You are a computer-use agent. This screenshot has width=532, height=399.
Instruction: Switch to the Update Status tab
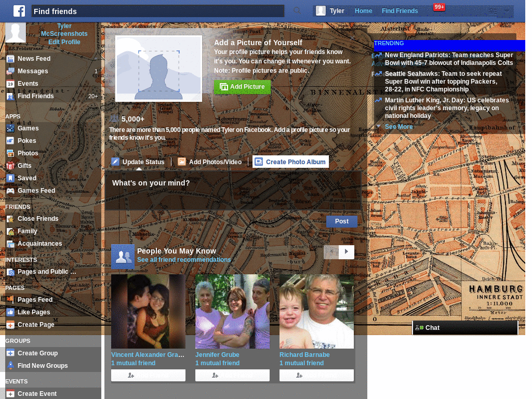click(138, 162)
